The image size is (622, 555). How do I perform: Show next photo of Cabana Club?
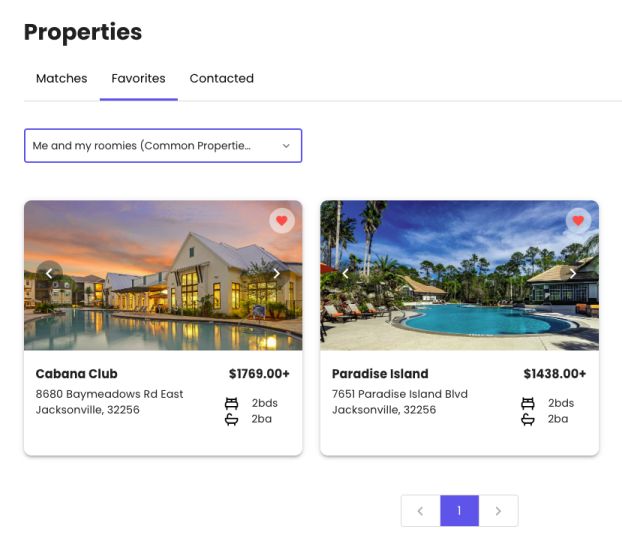pos(277,273)
